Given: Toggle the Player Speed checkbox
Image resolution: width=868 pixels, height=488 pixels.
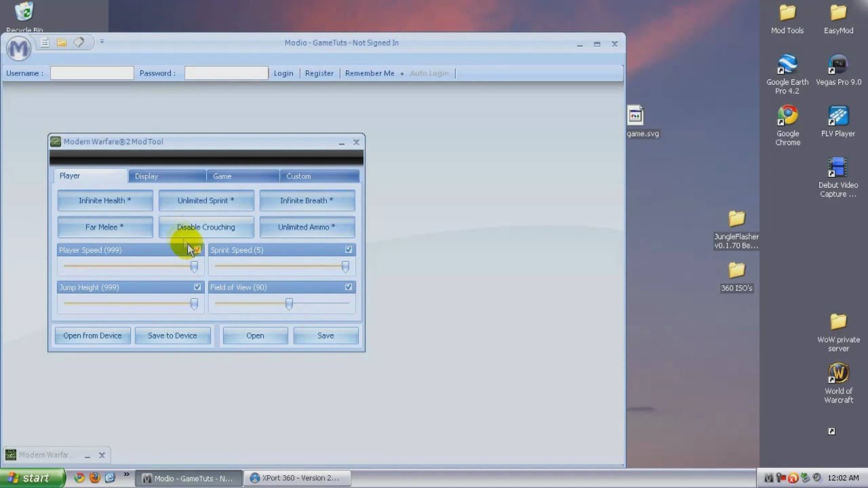Looking at the screenshot, I should point(197,249).
